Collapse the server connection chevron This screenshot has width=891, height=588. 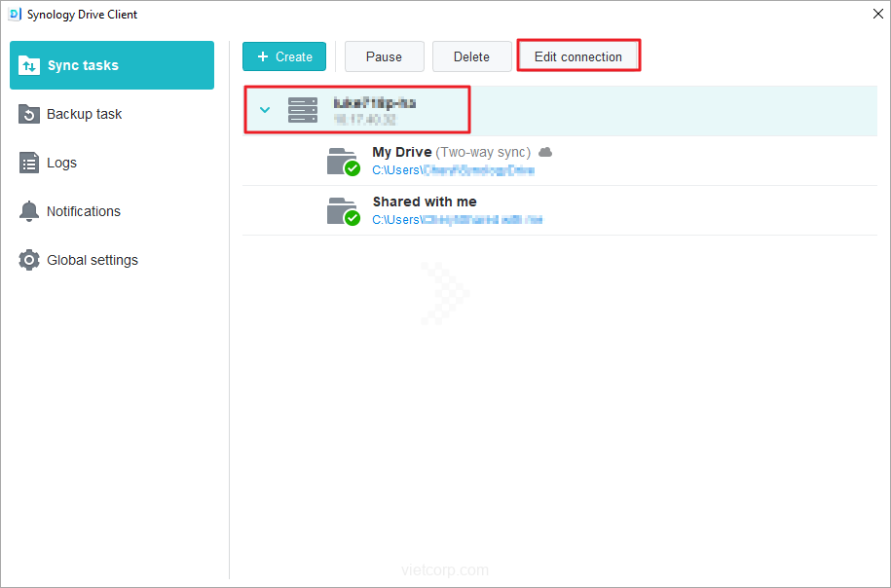[264, 110]
